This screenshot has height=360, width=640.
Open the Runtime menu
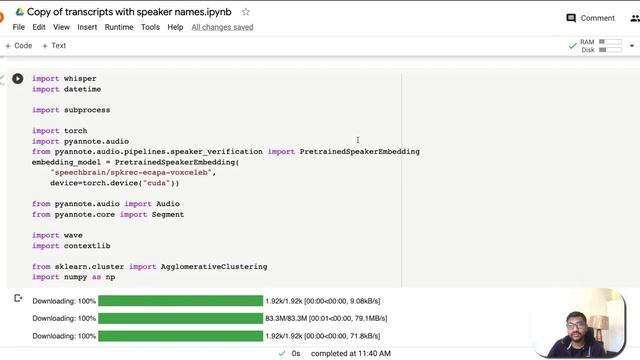[x=119, y=27]
